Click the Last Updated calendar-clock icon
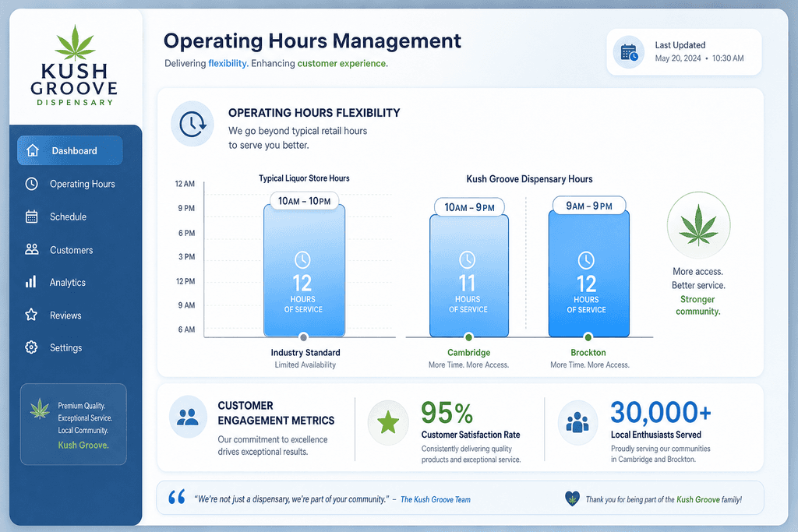The height and width of the screenshot is (532, 798). 629,52
